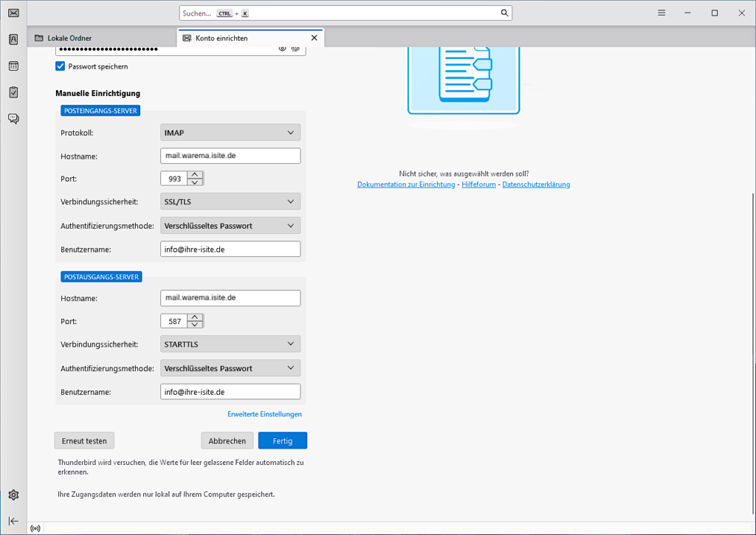This screenshot has width=756, height=535.
Task: Close the Konto einrichten tab
Action: pos(314,38)
